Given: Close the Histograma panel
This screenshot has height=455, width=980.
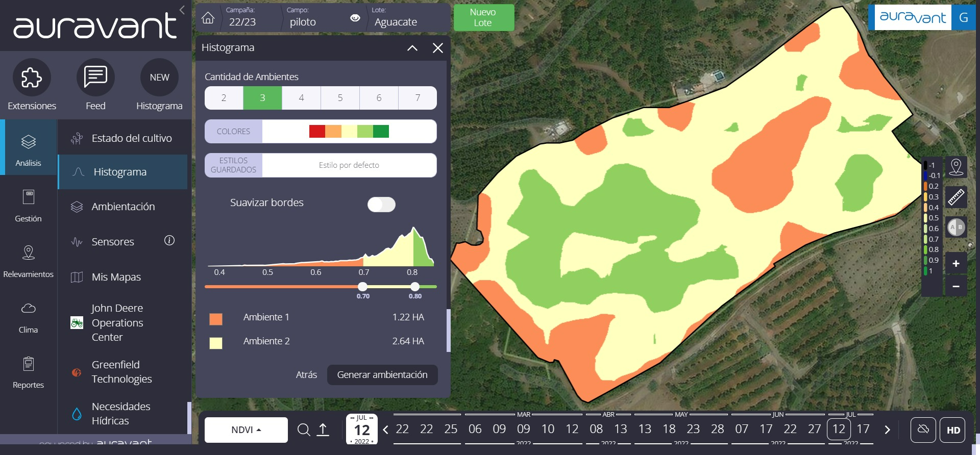Looking at the screenshot, I should tap(438, 48).
